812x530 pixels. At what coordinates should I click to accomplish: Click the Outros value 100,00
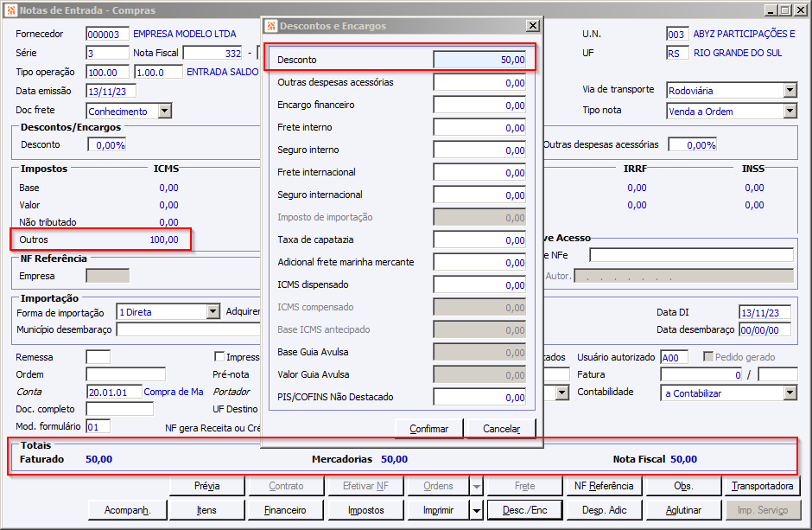coord(164,239)
